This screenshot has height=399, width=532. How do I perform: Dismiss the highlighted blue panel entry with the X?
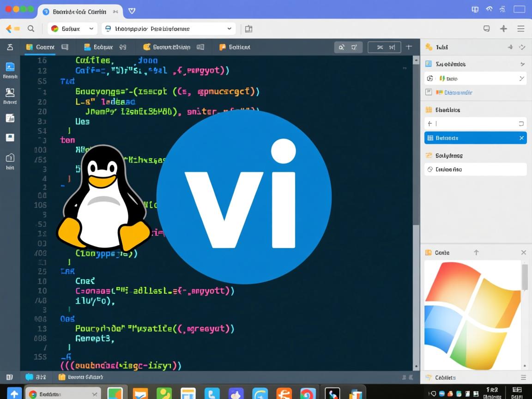tap(521, 138)
